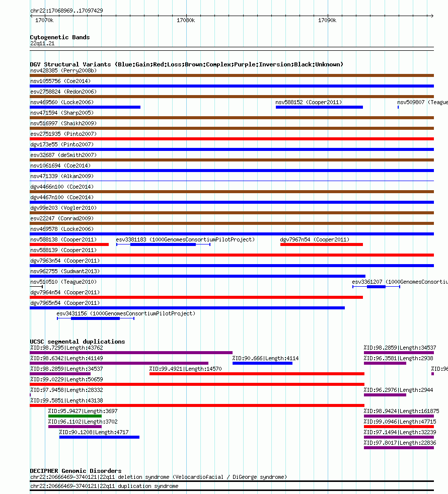448x494 pixels.
Task: Click nsv1061694 (Coe2014) variant label
Action: 60,166
